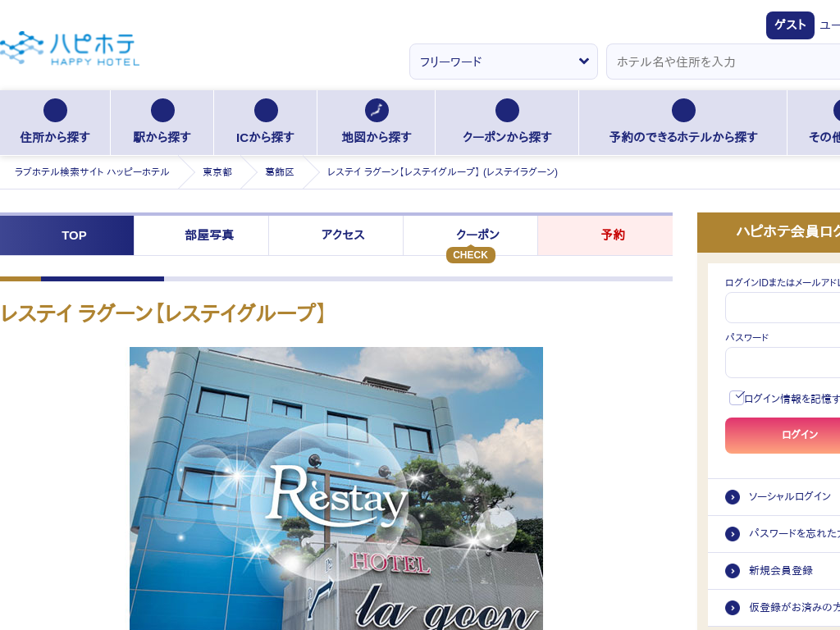Open the アクセス tab
This screenshot has width=840, height=630.
(x=336, y=235)
